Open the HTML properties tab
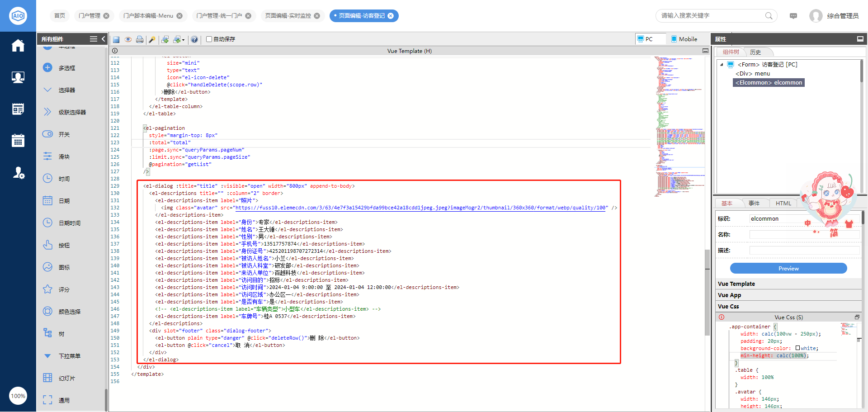This screenshot has height=412, width=868. tap(783, 204)
